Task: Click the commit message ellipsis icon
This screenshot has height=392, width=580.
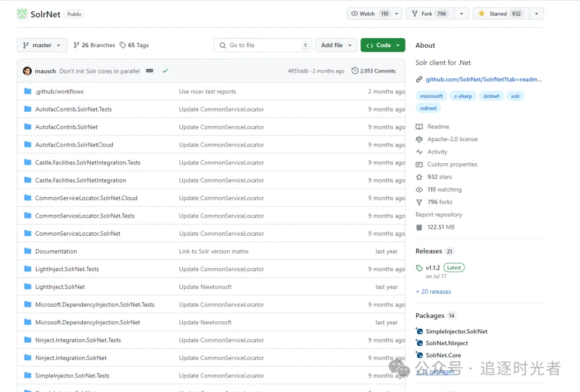Action: coord(150,71)
